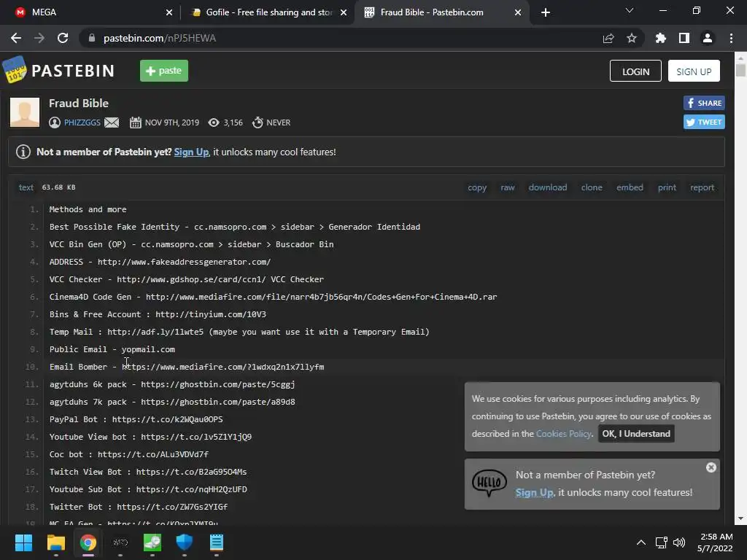Image resolution: width=747 pixels, height=560 pixels.
Task: Open a new browser tab
Action: (546, 12)
